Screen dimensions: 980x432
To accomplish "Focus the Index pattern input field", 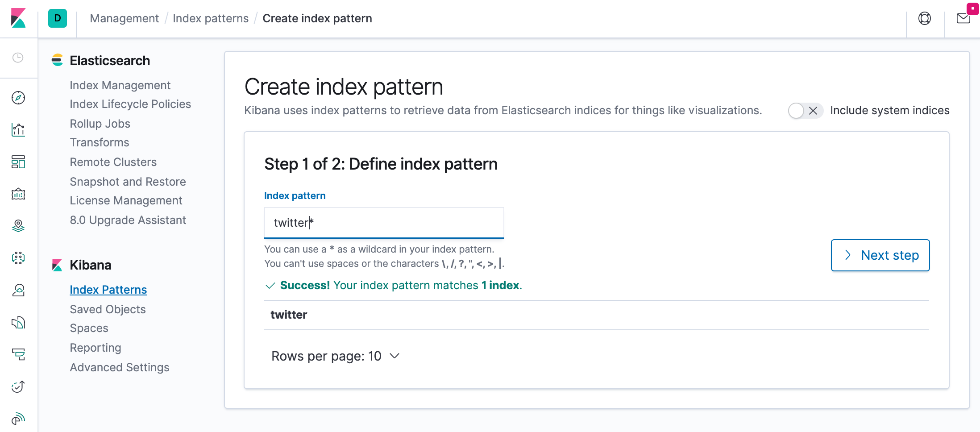I will [x=384, y=223].
